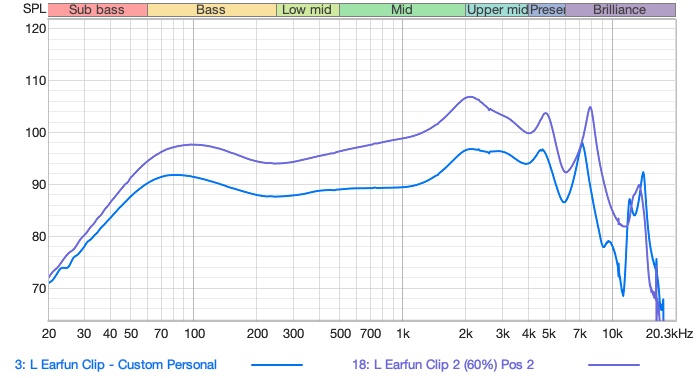The image size is (700, 379).
Task: Click the purple line swatch in legend
Action: point(614,365)
